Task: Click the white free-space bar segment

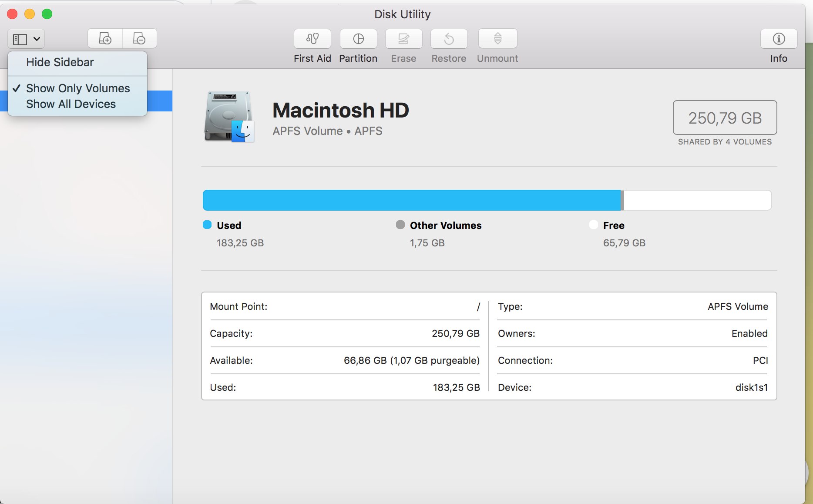Action: [x=698, y=200]
